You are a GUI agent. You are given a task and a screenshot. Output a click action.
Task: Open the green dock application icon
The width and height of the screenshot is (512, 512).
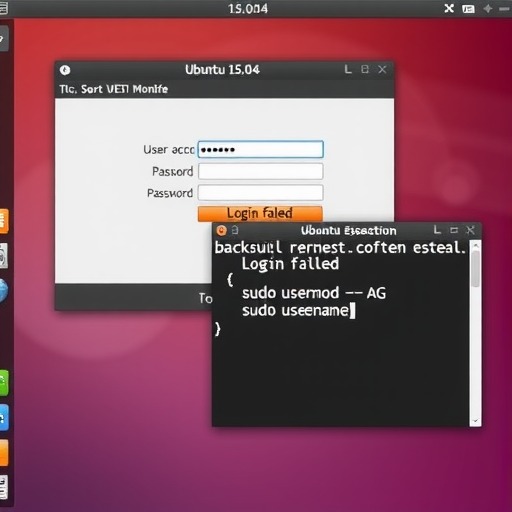[4, 383]
